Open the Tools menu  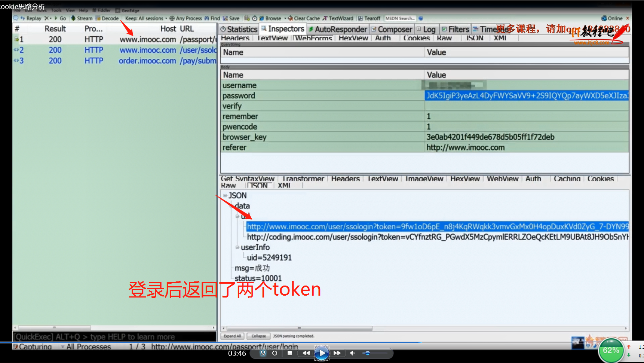pyautogui.click(x=56, y=10)
